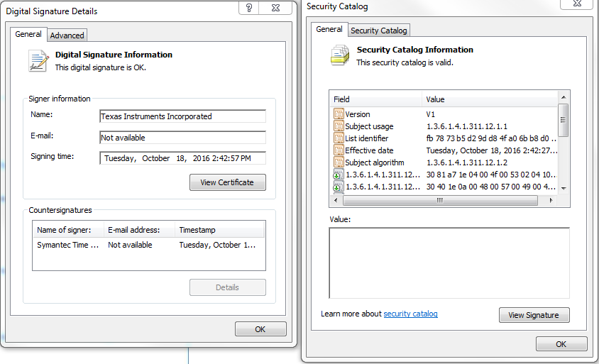
Task: Select General tab in Security Catalog window
Action: (x=329, y=29)
